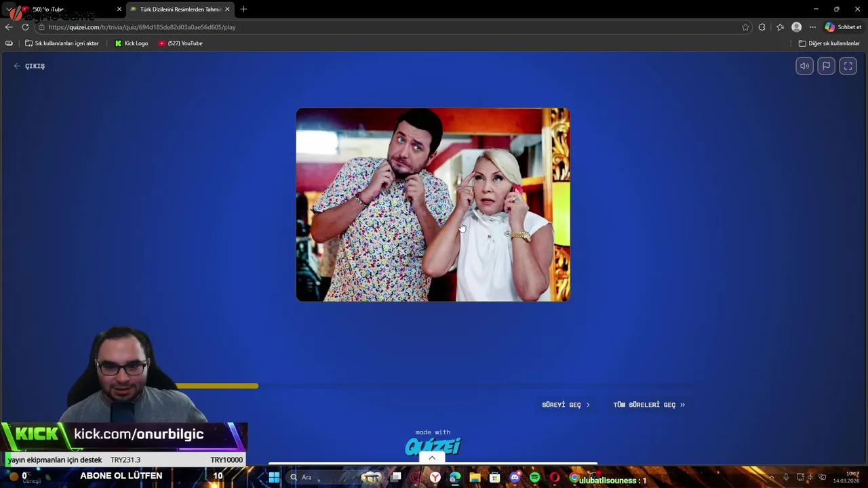This screenshot has width=868, height=488.
Task: Skip the timer with SÜREYİ GEÇ
Action: click(566, 405)
